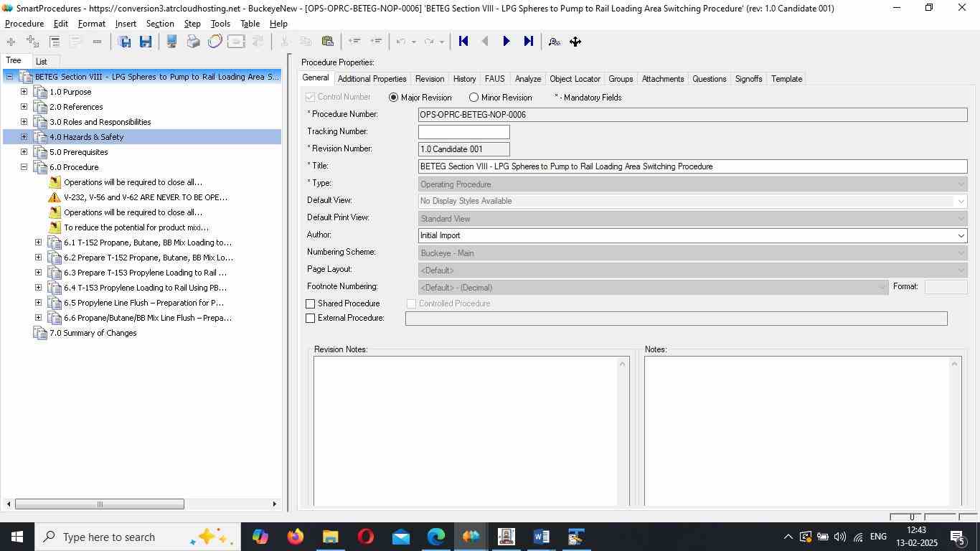Expand the 1.0 Purpose tree node
The width and height of the screenshot is (980, 551).
coord(24,92)
